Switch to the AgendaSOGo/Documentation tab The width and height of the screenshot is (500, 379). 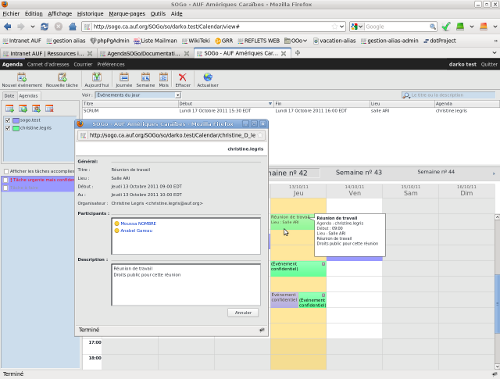pyautogui.click(x=144, y=53)
